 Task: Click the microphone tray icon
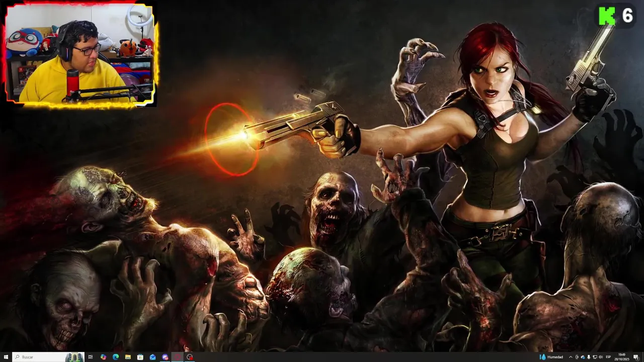[x=589, y=357]
